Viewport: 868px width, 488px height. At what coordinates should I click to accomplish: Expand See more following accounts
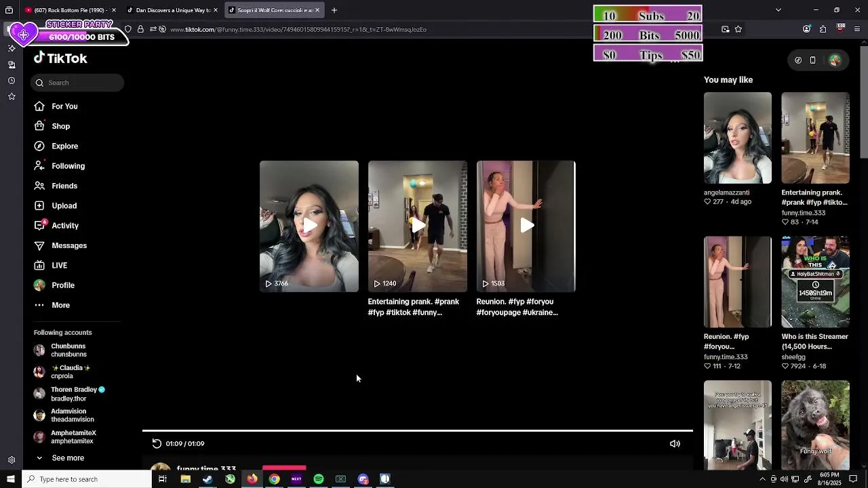(60, 458)
